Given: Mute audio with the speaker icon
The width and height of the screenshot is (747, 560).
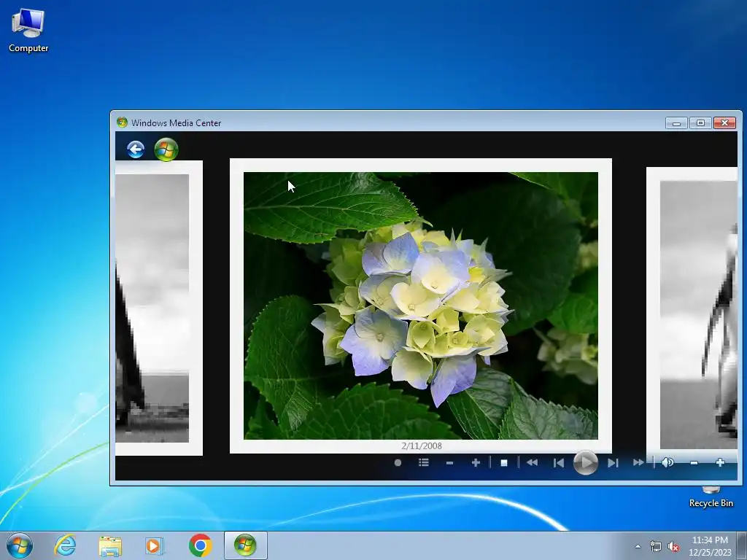Looking at the screenshot, I should [668, 462].
